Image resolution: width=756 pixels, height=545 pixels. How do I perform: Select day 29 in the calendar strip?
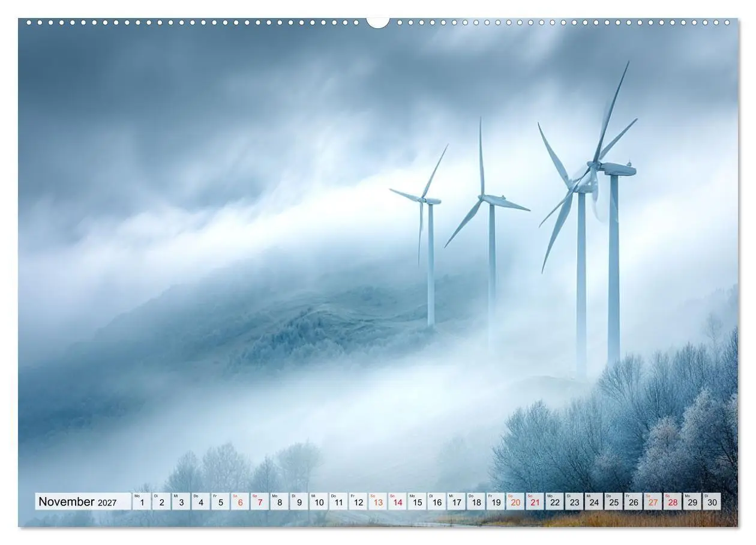[693, 502]
